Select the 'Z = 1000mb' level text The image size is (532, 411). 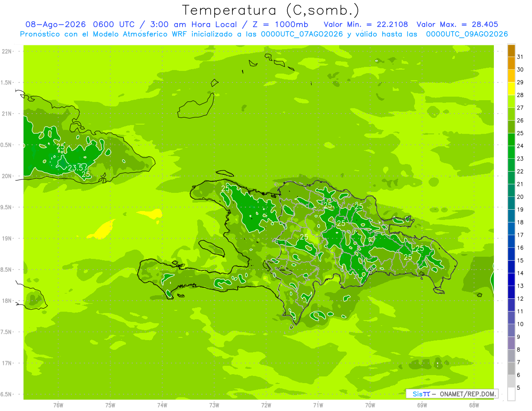tap(279, 24)
